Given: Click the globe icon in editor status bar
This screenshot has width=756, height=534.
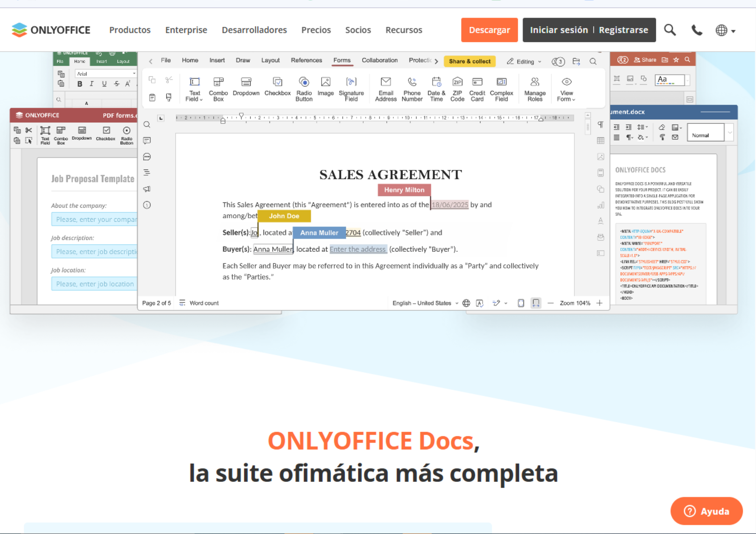Looking at the screenshot, I should pyautogui.click(x=466, y=303).
